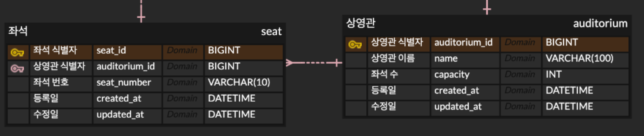Select the VARCHAR(100) data type cell

tap(585, 59)
